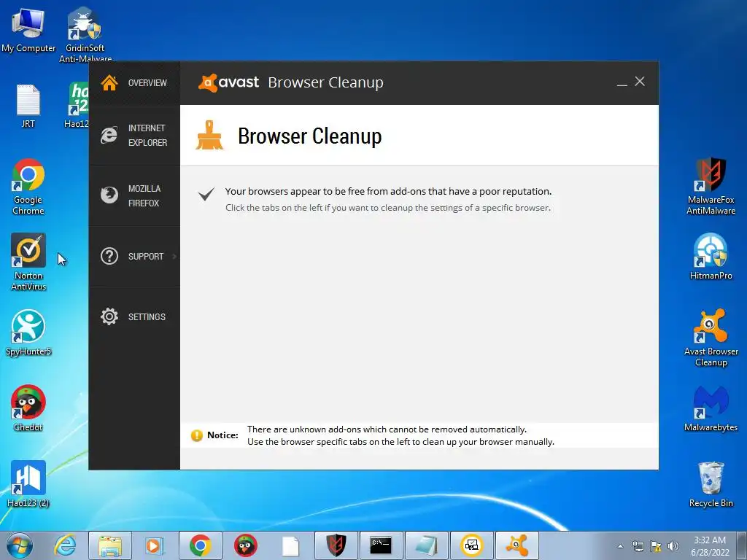The height and width of the screenshot is (560, 747).
Task: Open the notepad-style taskbar item
Action: pos(426,545)
